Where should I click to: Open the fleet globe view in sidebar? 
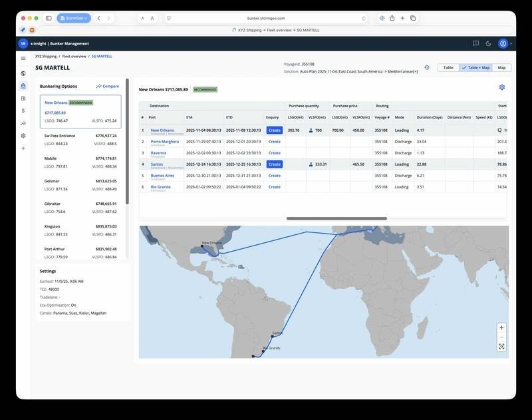(x=23, y=73)
